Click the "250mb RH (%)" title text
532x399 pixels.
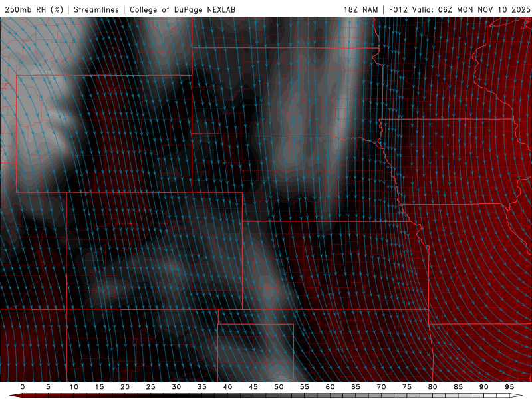[x=34, y=9]
